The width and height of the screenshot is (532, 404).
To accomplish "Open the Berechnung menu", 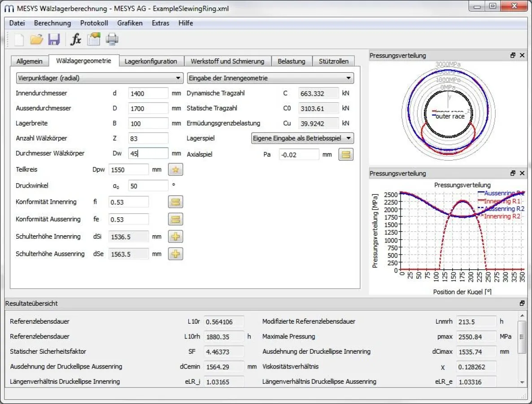I will pyautogui.click(x=52, y=23).
